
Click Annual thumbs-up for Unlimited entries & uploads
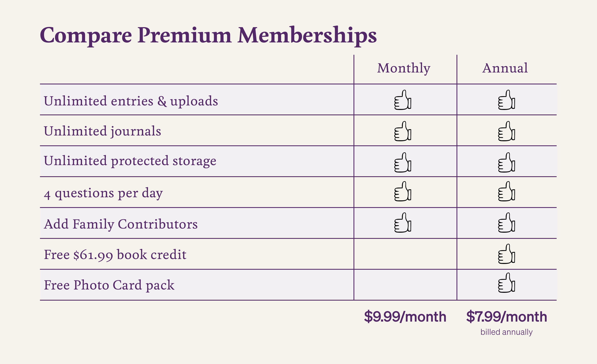(506, 100)
